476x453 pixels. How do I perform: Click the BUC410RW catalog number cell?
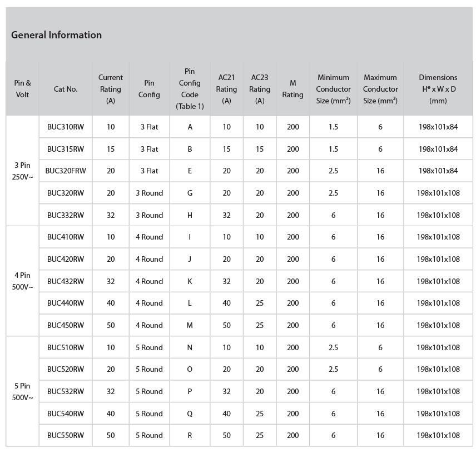tap(66, 237)
